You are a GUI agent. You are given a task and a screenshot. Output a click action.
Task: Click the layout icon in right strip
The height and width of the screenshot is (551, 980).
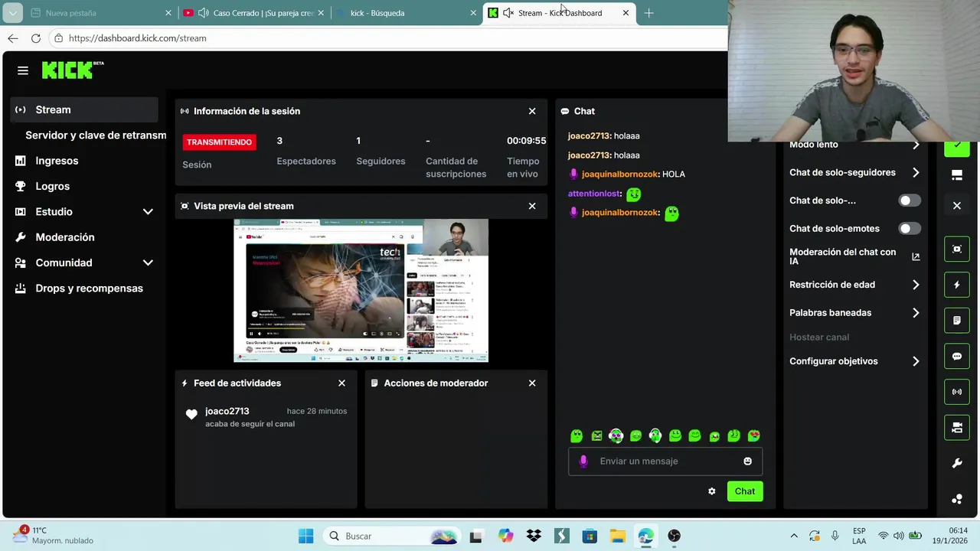click(x=957, y=175)
